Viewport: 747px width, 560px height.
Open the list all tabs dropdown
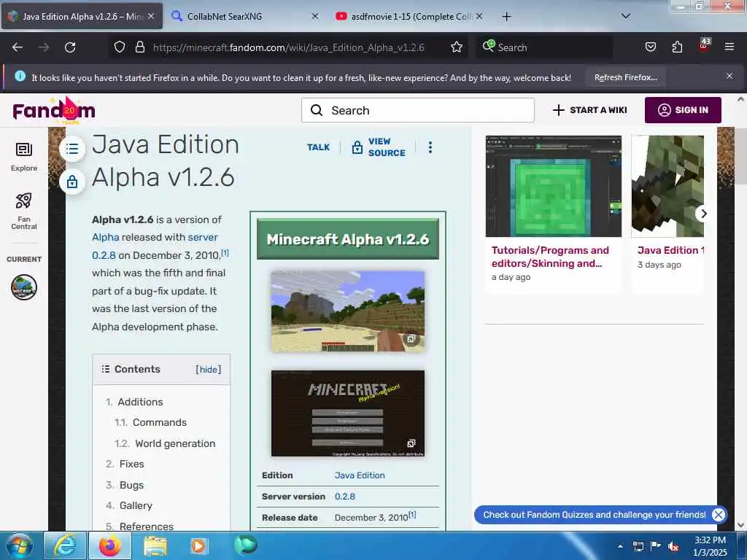[626, 16]
